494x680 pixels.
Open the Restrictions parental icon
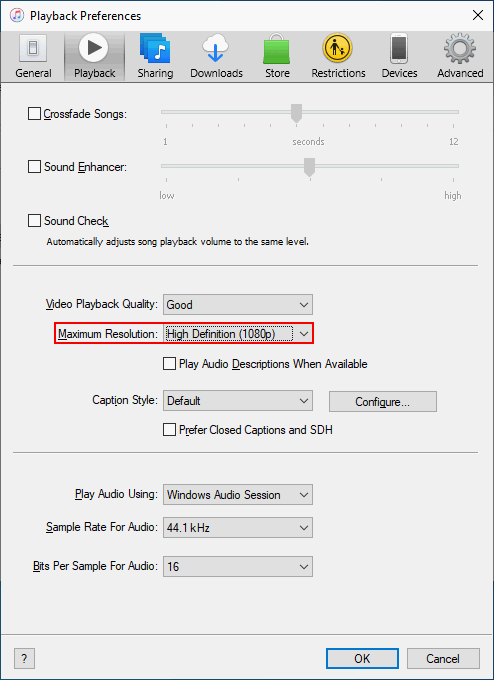click(x=338, y=48)
